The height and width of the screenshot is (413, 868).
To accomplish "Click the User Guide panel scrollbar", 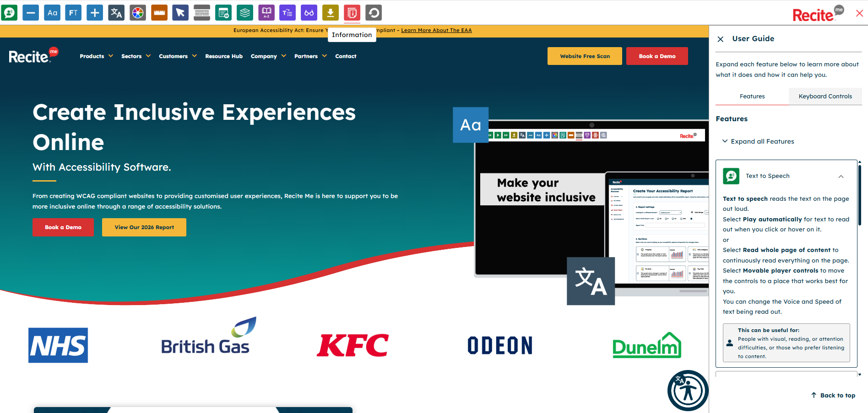I will (859, 197).
